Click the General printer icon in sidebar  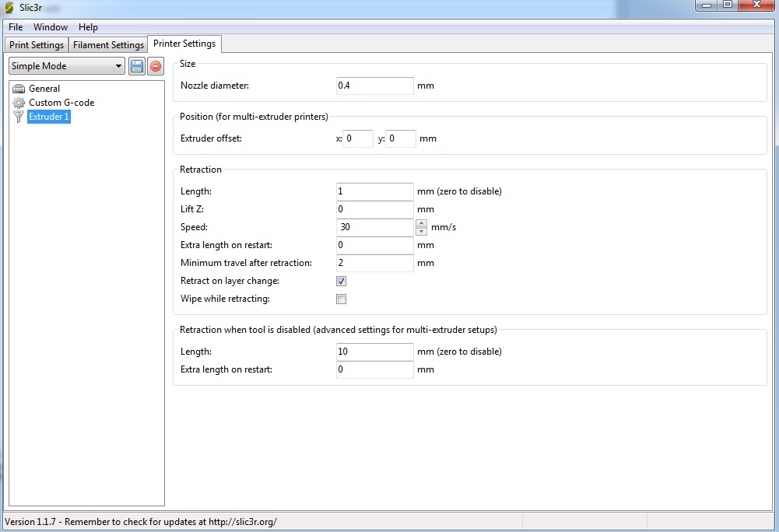19,89
